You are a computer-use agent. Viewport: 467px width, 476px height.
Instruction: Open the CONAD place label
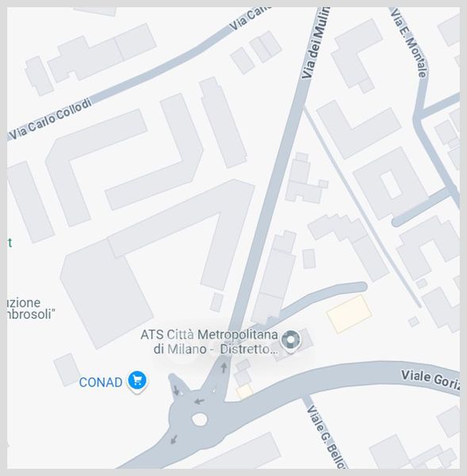click(101, 382)
